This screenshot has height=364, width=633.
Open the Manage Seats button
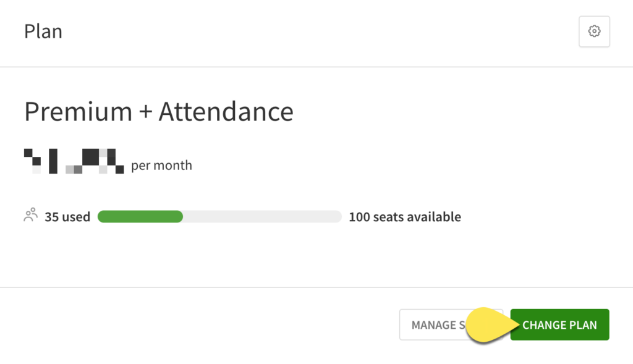(435, 325)
